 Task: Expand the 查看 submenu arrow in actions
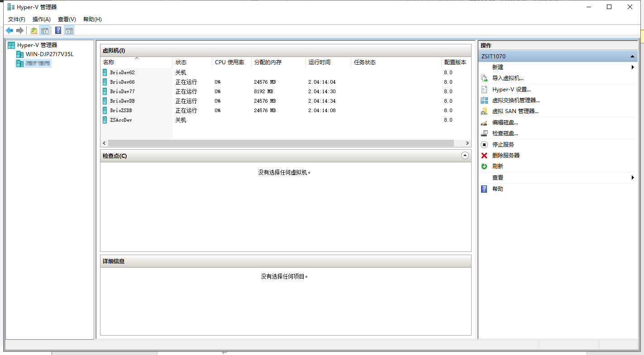click(x=633, y=178)
